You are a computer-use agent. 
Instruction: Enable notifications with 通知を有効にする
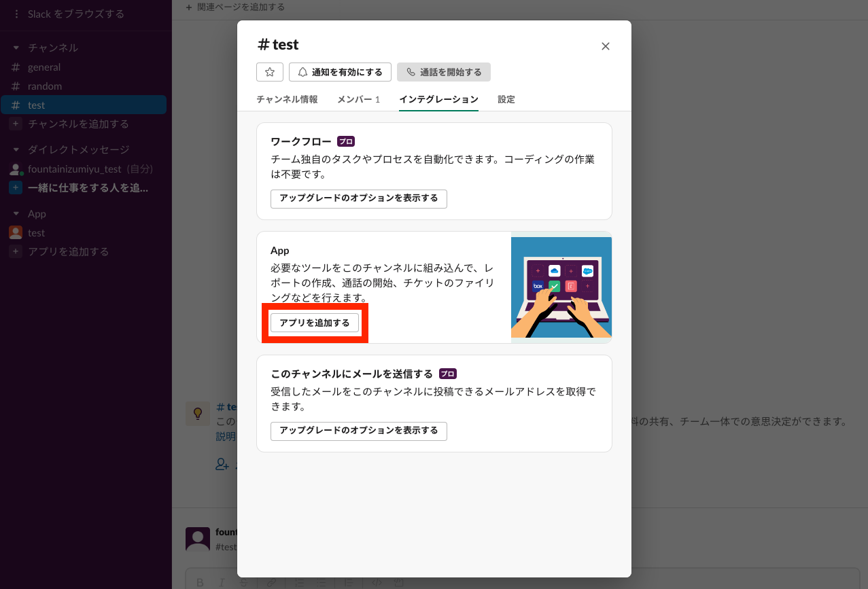tap(340, 72)
